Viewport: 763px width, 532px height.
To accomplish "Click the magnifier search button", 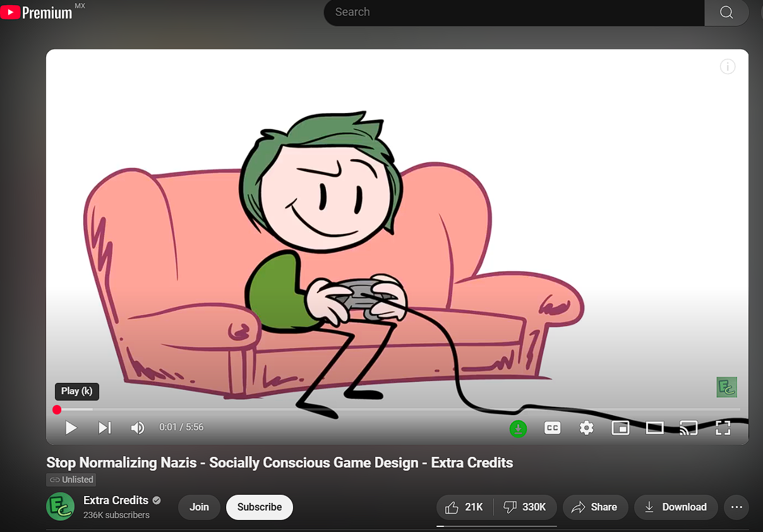I will pyautogui.click(x=726, y=12).
